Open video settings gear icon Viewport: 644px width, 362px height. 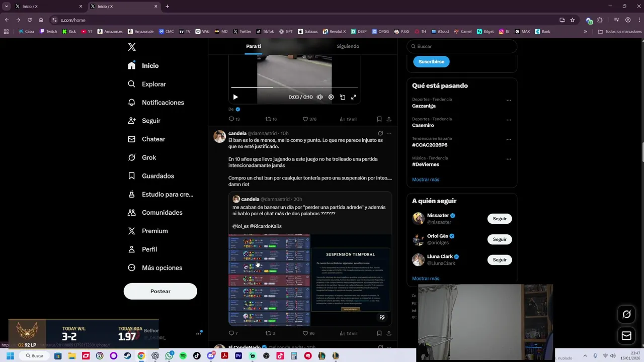click(x=331, y=97)
